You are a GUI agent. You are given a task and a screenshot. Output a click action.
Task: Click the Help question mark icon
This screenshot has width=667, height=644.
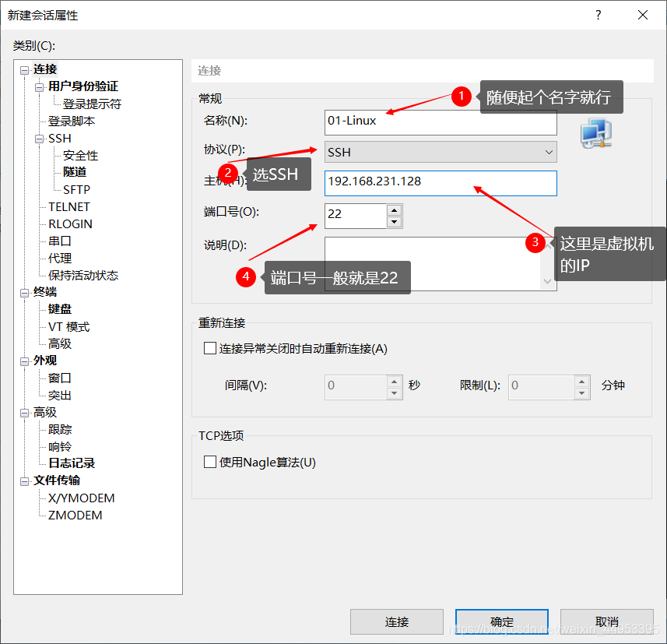(598, 15)
